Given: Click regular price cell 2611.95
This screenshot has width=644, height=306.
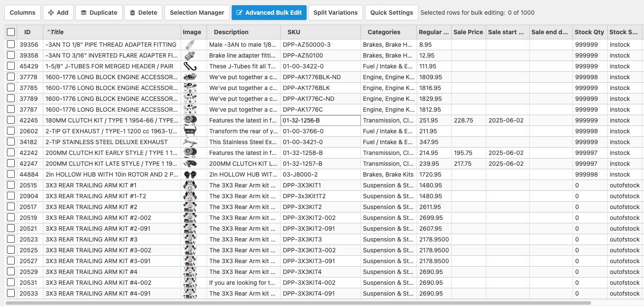Looking at the screenshot, I should pos(434,207).
